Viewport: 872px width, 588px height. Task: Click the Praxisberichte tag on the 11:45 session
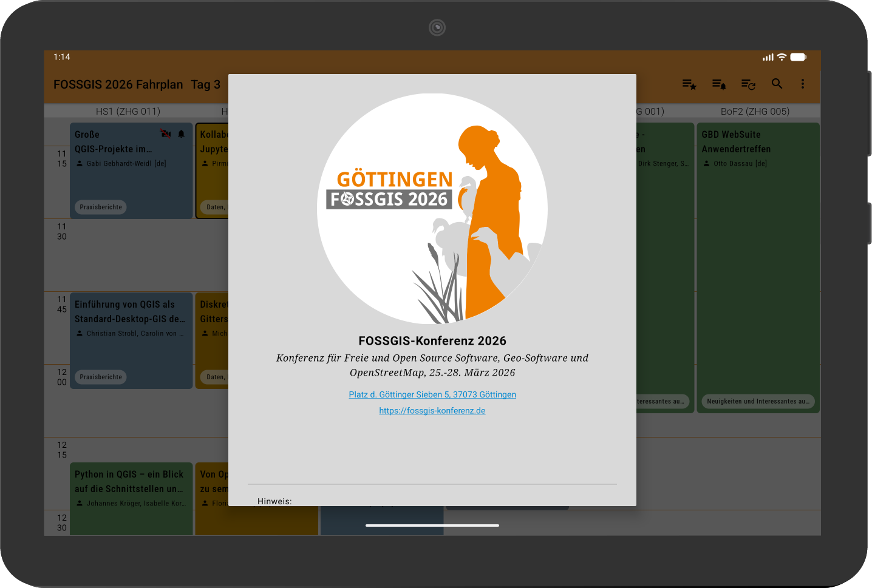(101, 377)
